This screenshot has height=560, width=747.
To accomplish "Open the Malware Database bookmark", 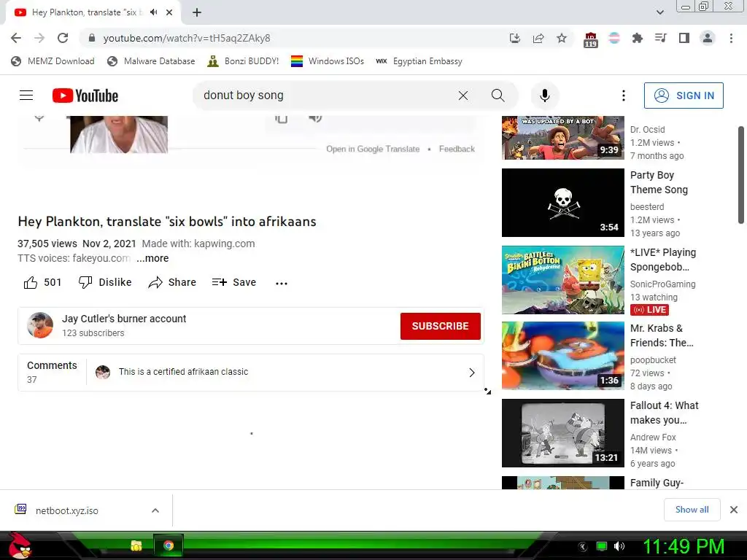I will click(151, 61).
